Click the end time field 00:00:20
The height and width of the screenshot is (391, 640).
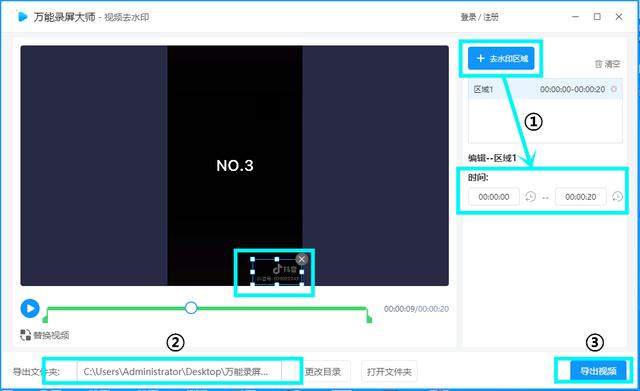[580, 197]
